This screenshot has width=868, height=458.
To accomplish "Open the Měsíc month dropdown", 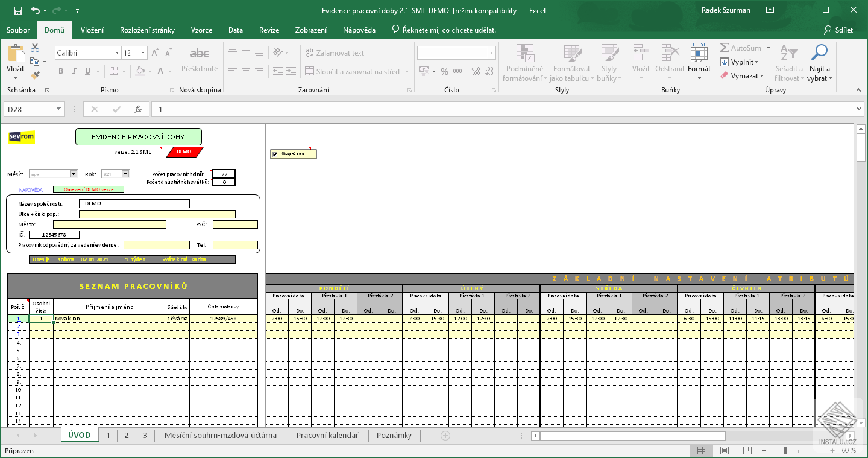I will pyautogui.click(x=73, y=173).
